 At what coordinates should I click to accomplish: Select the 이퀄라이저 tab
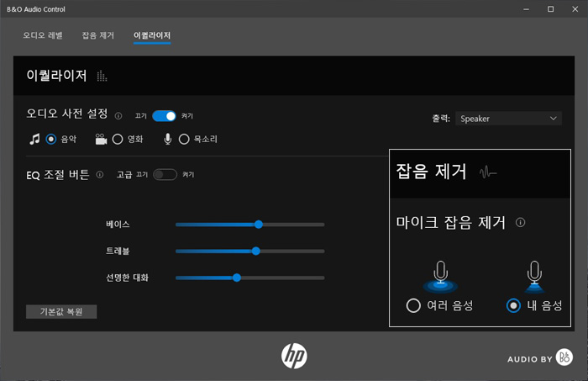[152, 35]
